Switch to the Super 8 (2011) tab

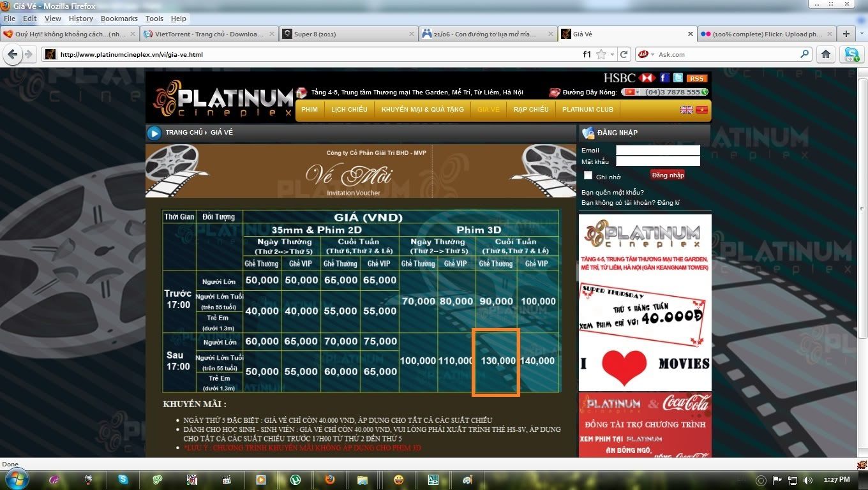point(348,34)
